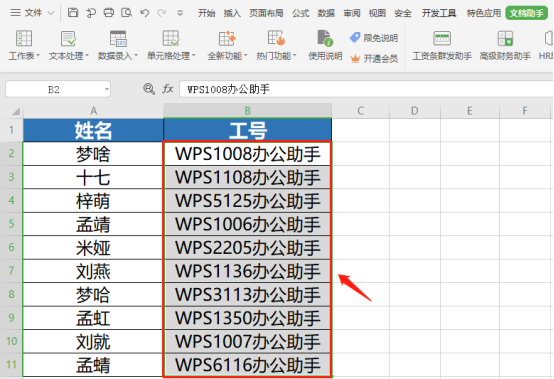
Task: Click the Redo arrow icon
Action: coord(162,13)
